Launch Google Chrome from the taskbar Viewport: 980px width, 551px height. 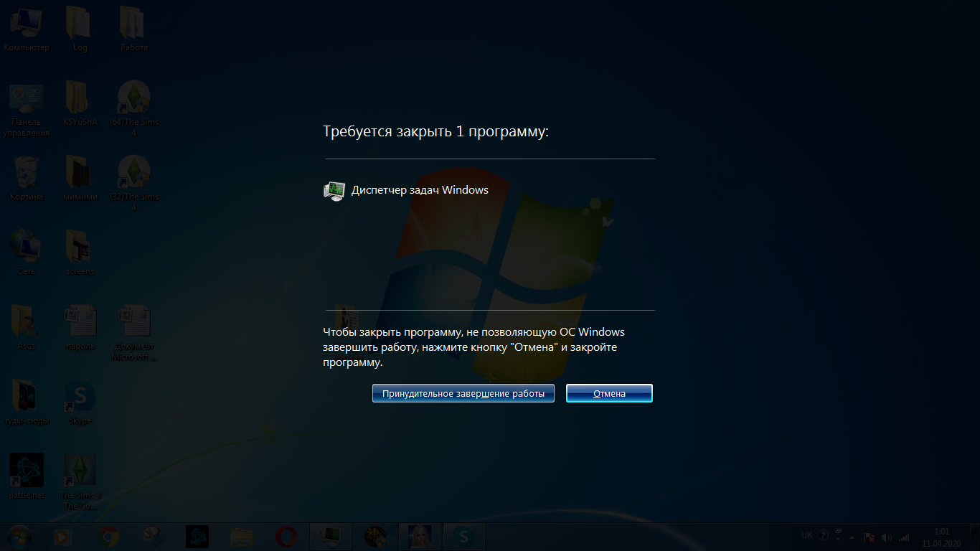tap(109, 537)
